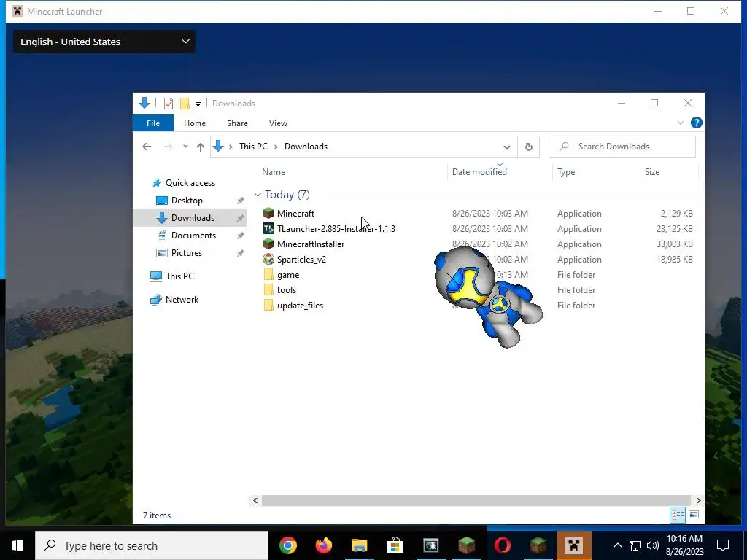This screenshot has width=747, height=560.
Task: Open the language dropdown English - United States
Action: click(x=104, y=42)
